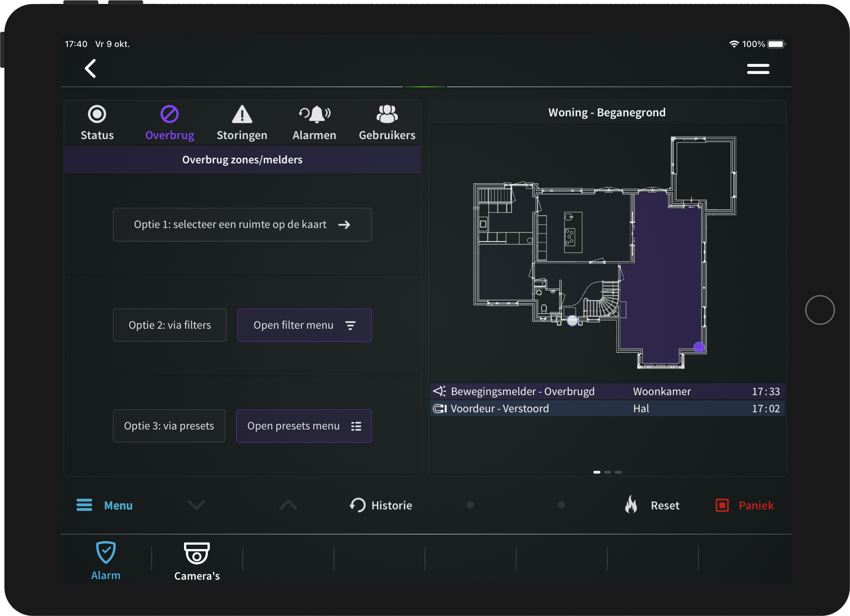Tap the Camera's dome camera icon
This screenshot has width=850, height=616.
tap(197, 553)
